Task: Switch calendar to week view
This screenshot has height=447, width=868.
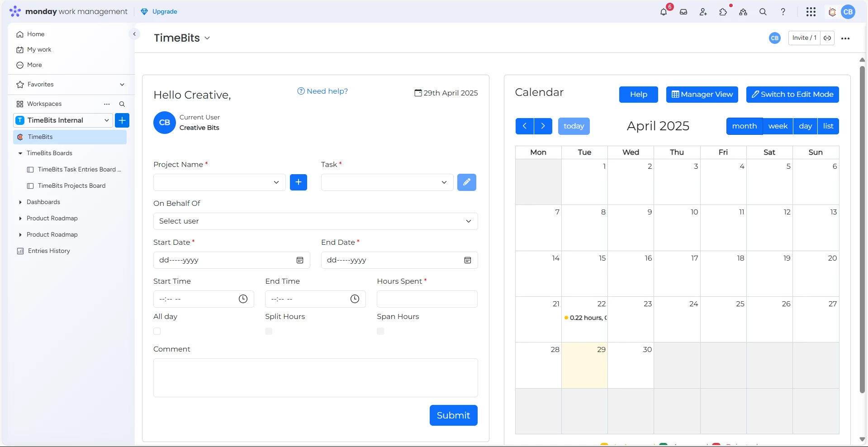Action: pyautogui.click(x=778, y=126)
